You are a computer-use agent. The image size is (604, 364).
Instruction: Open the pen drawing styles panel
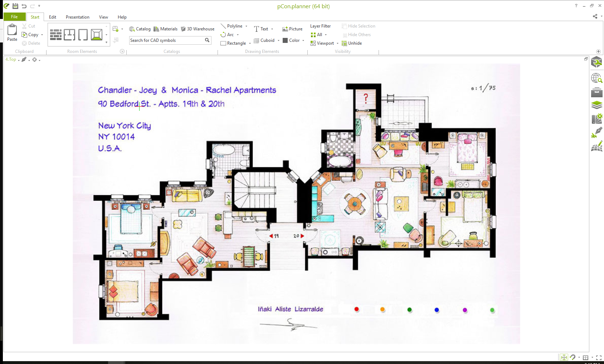coord(596,132)
